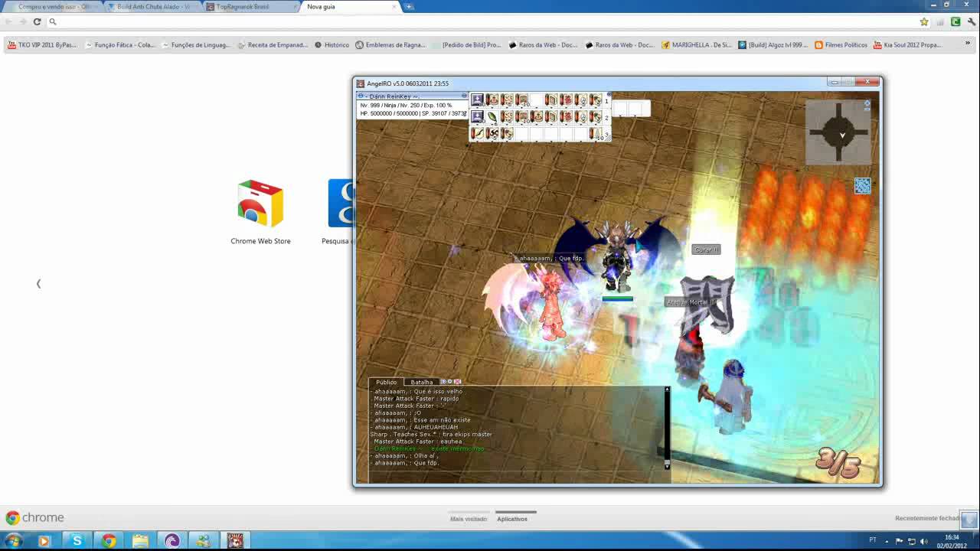This screenshot has height=551, width=980.
Task: Open the Receita de Empanad bookmark
Action: click(x=272, y=45)
